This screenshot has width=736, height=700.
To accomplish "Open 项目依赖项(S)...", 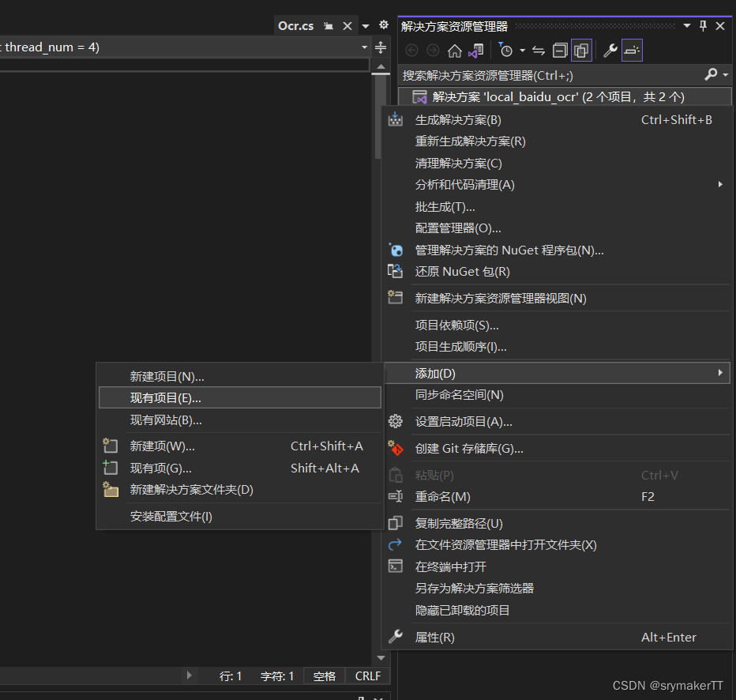I will [456, 325].
